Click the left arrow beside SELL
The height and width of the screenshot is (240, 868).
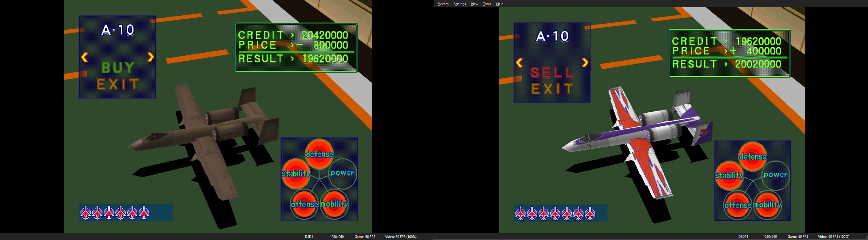(x=519, y=62)
